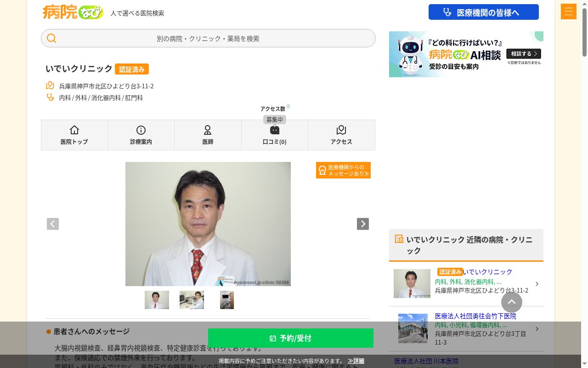This screenshot has height=368, width=588.
Task: Click the search magnifier icon
Action: pyautogui.click(x=51, y=39)
